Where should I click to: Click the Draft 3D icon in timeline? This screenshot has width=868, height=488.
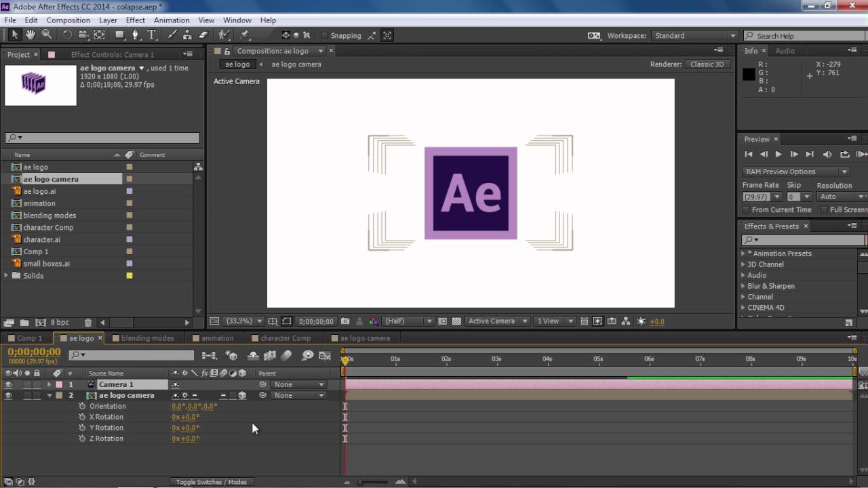(231, 355)
